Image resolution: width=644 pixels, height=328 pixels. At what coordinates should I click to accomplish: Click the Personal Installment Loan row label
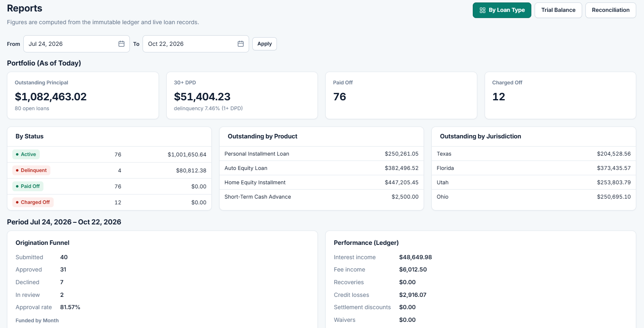(x=257, y=154)
